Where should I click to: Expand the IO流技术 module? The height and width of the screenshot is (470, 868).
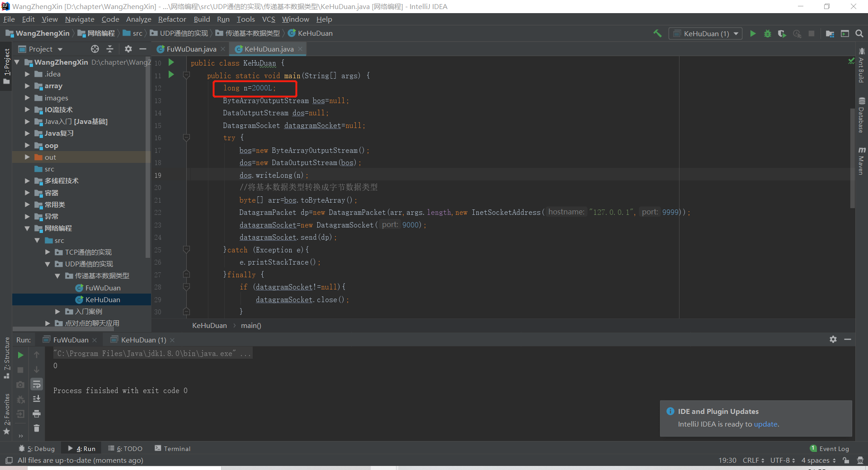(x=27, y=109)
